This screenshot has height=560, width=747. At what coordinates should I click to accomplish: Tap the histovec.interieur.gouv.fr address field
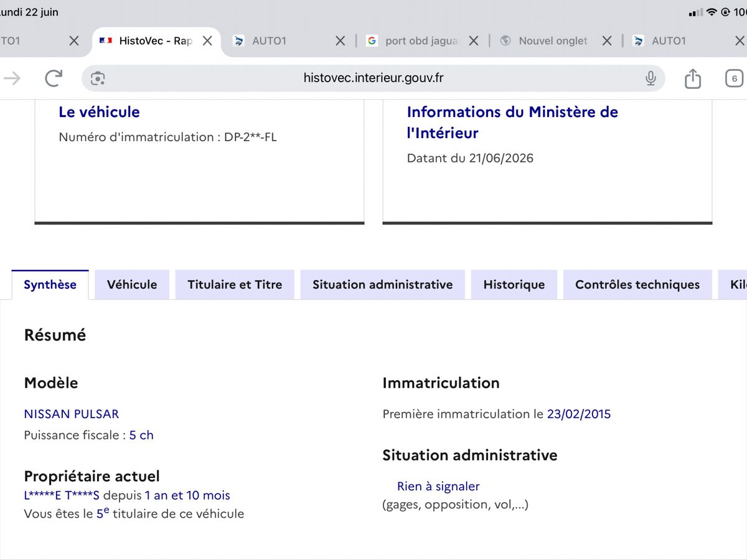pyautogui.click(x=374, y=78)
